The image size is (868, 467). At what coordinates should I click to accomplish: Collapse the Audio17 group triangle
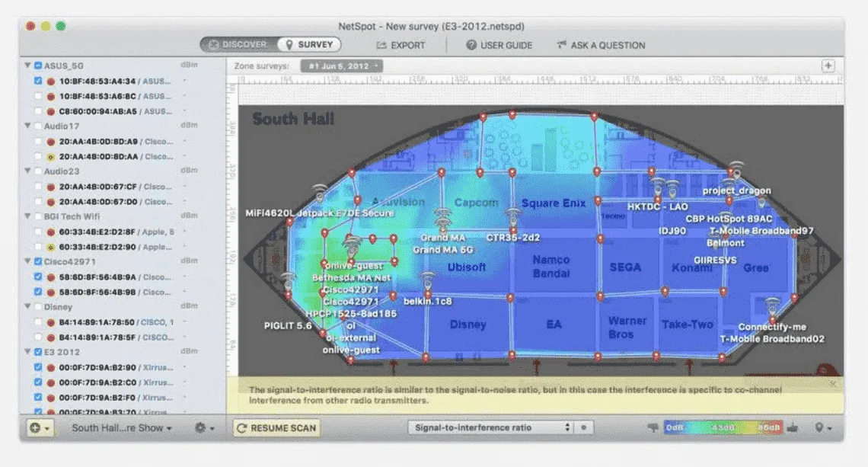[x=27, y=126]
